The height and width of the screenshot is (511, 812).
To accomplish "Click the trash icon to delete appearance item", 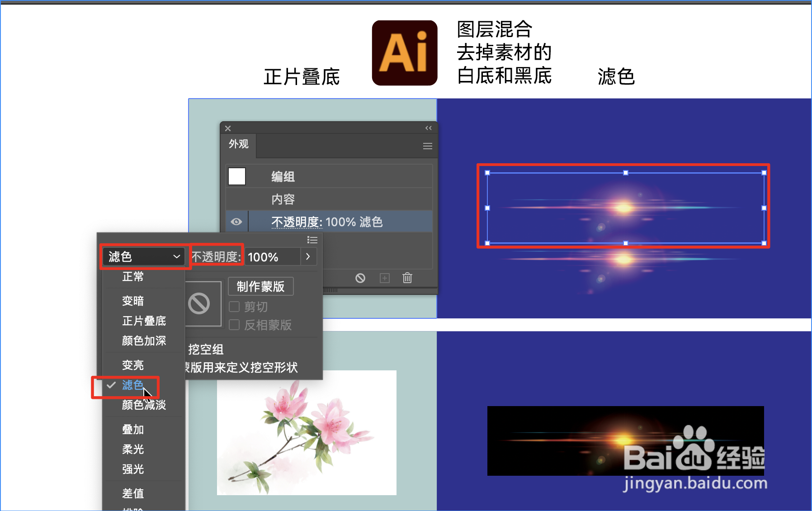I will tap(407, 278).
